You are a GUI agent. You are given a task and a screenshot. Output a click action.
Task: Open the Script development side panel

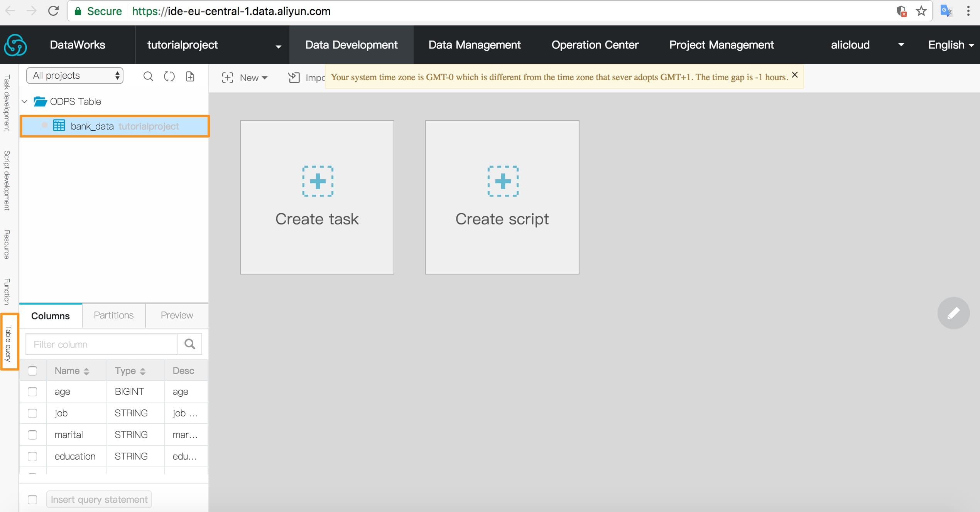[7, 180]
